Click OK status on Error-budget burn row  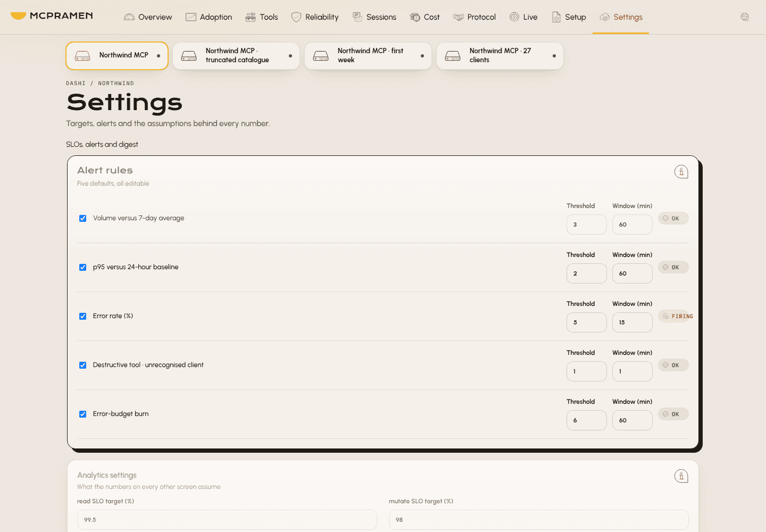(673, 414)
